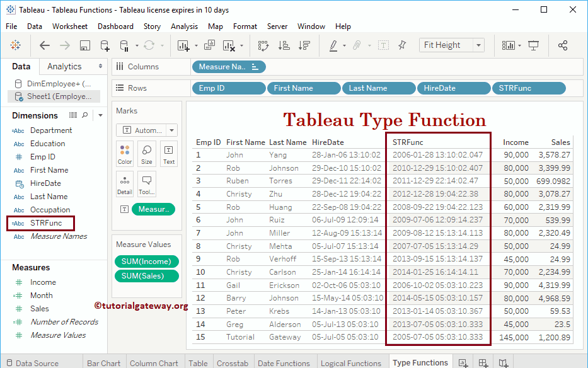Pin the Fit setting with the pushpin
This screenshot has height=368, width=588.
(x=403, y=45)
